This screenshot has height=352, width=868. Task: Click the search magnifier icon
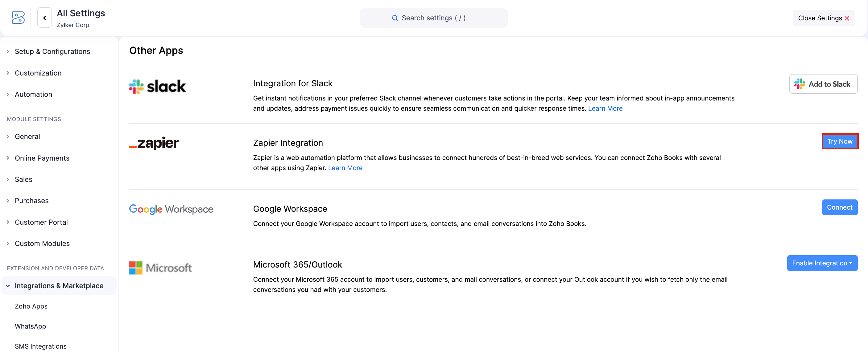(395, 18)
